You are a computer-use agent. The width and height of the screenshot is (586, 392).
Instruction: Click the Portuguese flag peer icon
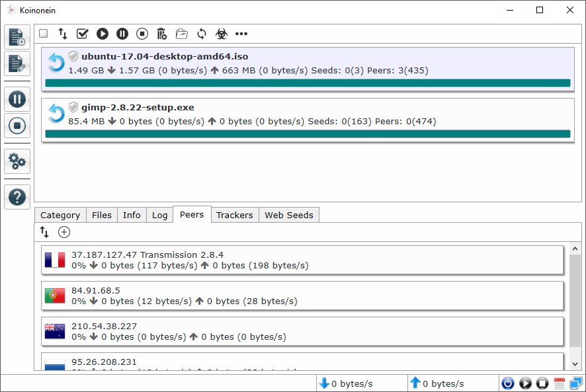(55, 295)
